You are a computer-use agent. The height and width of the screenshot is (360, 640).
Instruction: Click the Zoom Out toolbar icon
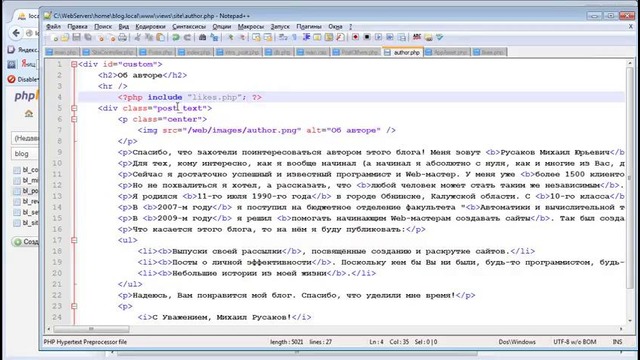tap(242, 38)
